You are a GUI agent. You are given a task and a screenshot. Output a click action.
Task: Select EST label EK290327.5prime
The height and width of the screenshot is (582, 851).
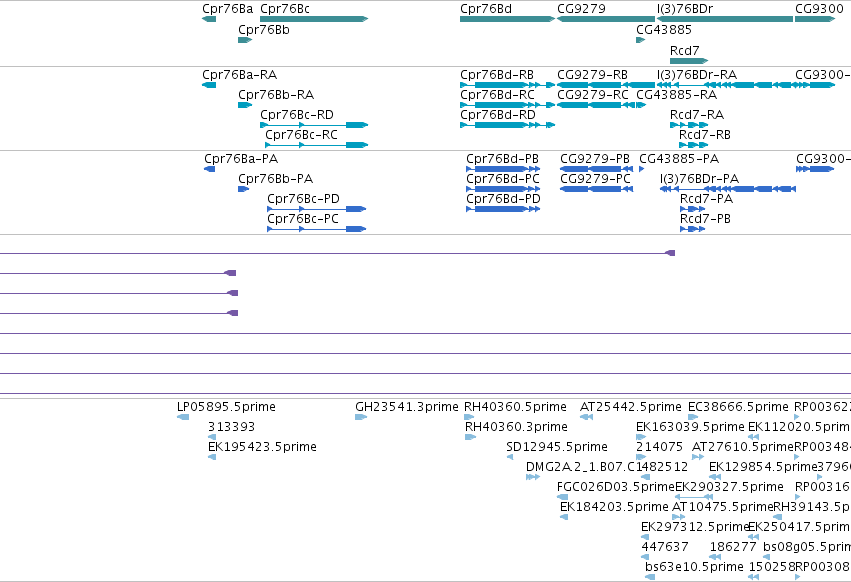[x=729, y=488]
